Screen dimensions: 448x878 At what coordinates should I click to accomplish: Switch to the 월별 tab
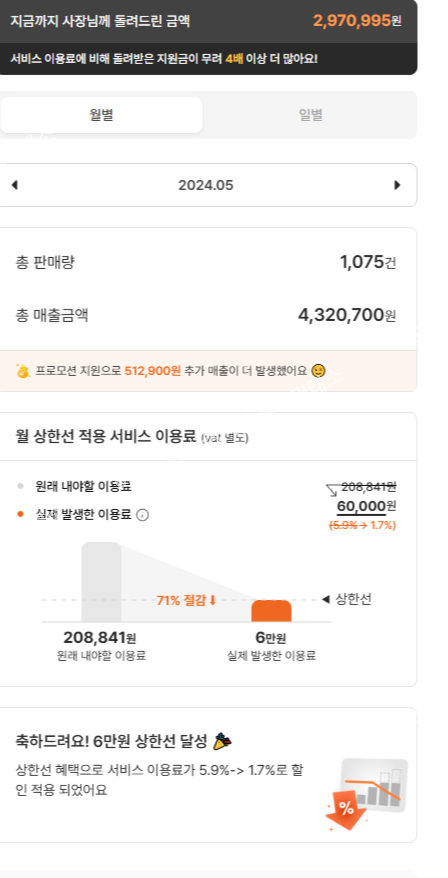coord(101,115)
